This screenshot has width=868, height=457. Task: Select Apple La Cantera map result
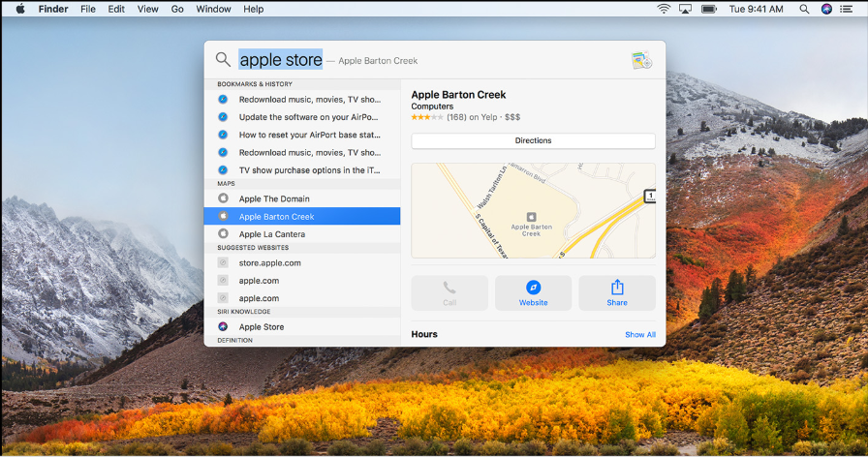click(x=302, y=234)
